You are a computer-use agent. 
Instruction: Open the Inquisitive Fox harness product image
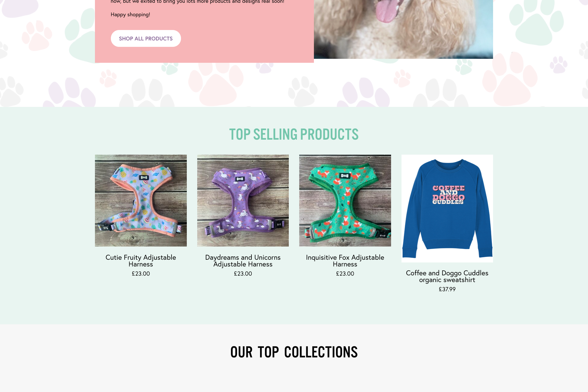click(x=345, y=201)
